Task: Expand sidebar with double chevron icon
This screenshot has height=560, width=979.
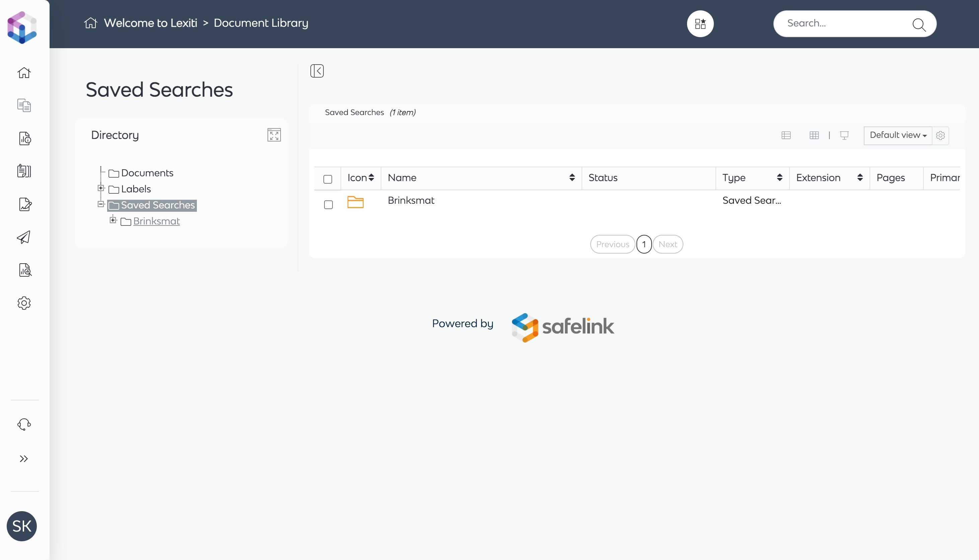Action: [x=24, y=458]
